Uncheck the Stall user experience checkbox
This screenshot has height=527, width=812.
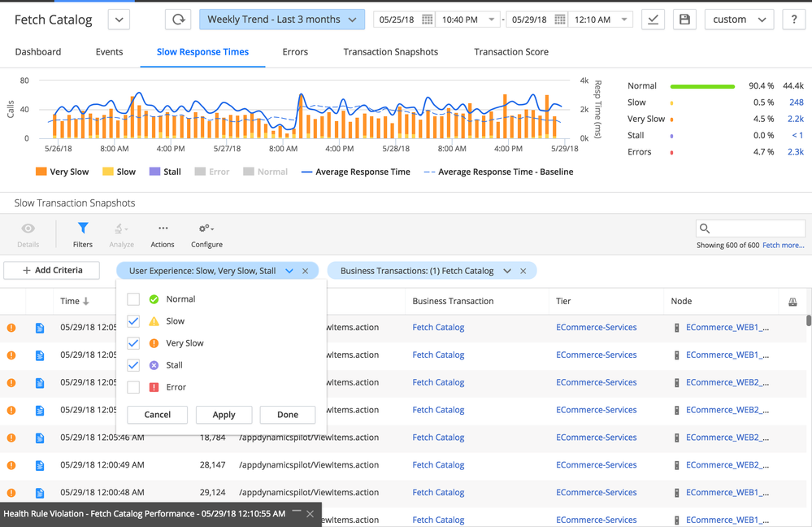[133, 365]
